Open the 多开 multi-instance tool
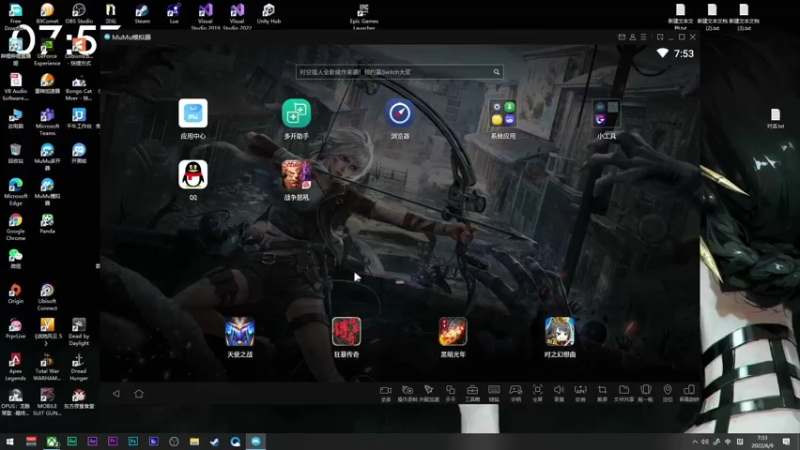The image size is (800, 450). pos(451,393)
